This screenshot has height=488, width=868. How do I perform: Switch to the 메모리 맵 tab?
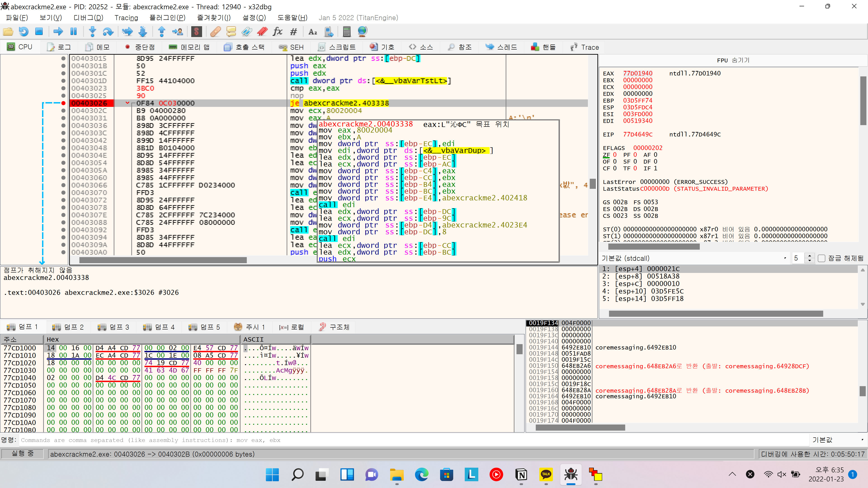point(189,47)
